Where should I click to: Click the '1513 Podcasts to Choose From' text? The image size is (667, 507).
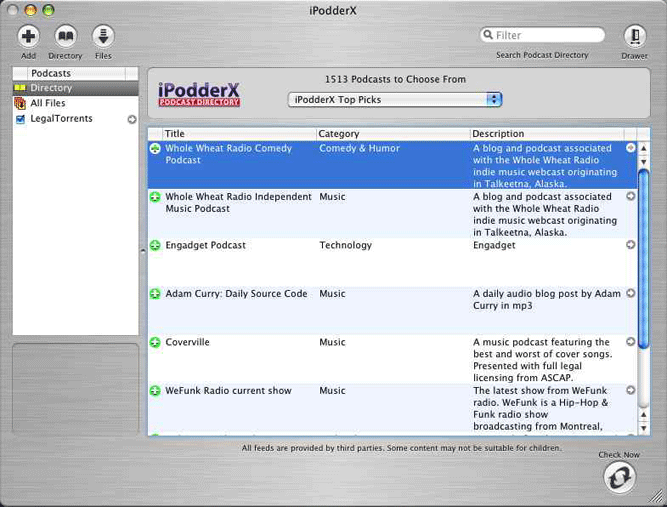pos(395,80)
